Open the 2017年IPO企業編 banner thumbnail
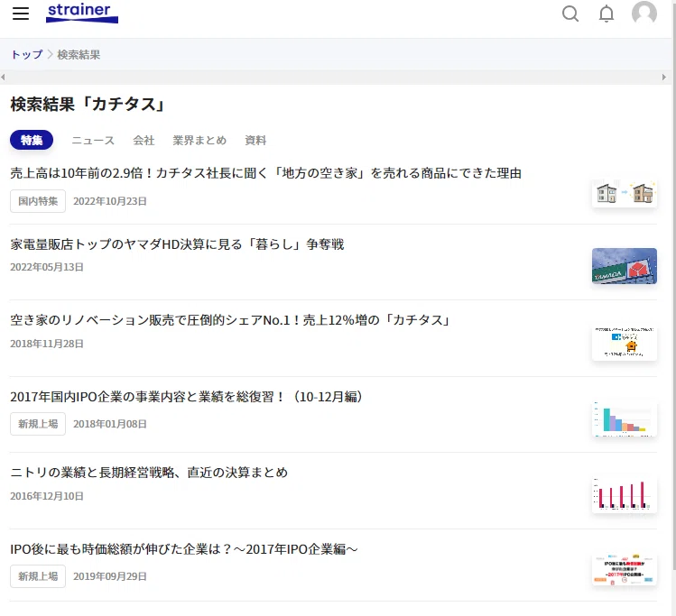 625,570
